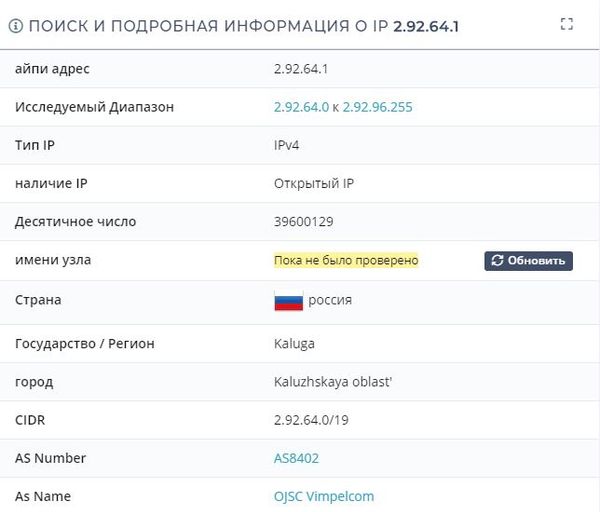Open the AS8402 link
The width and height of the screenshot is (600, 512).
click(296, 458)
